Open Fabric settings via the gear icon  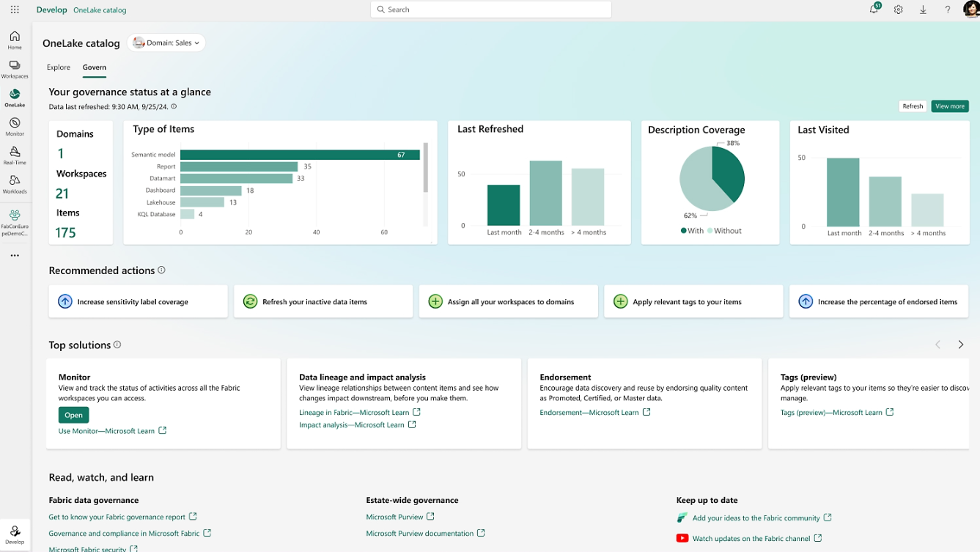[898, 10]
